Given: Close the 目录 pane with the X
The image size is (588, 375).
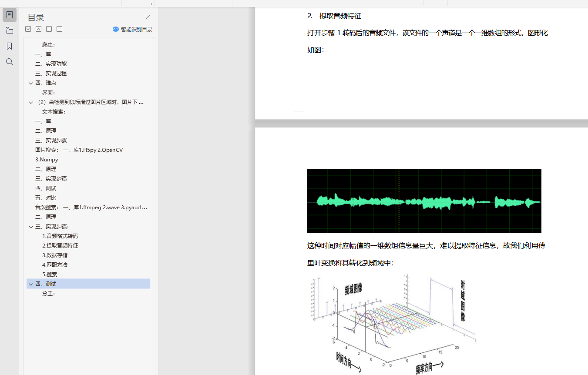Looking at the screenshot, I should pos(148,17).
